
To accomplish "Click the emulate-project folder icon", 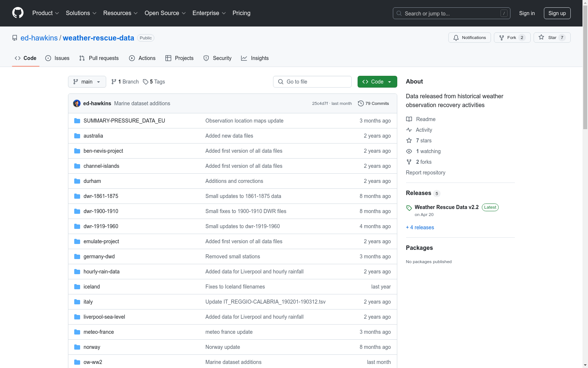I will (77, 241).
